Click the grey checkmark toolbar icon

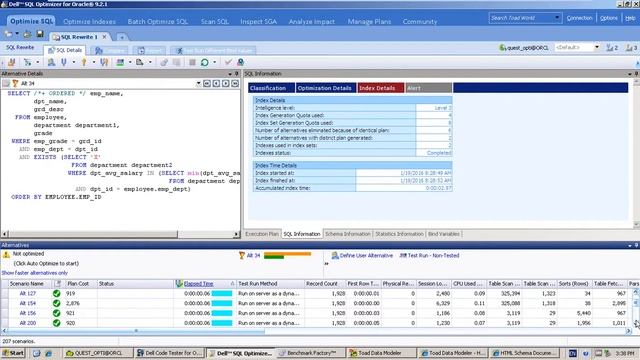pyautogui.click(x=228, y=62)
